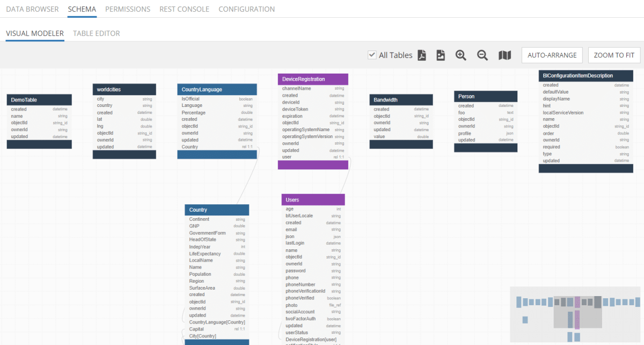
Task: Click the Country table header
Action: 217,210
